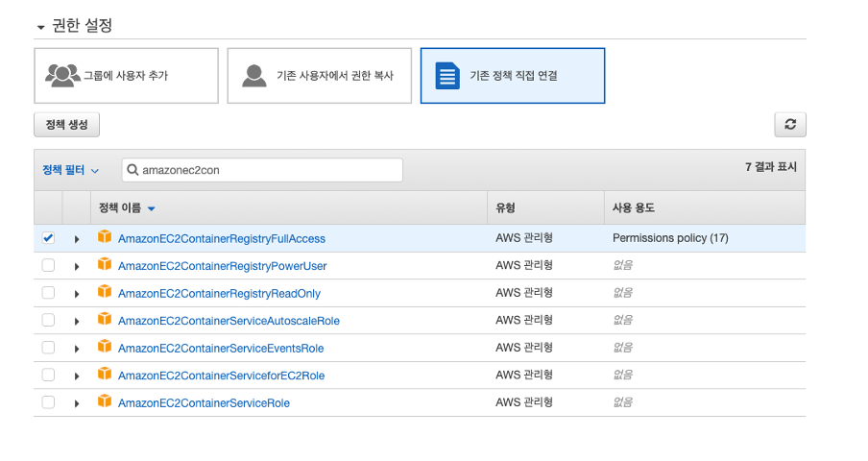This screenshot has width=868, height=461.
Task: Open AmazonEC2ContainerRegistryPowerUser policy link
Action: tap(222, 266)
